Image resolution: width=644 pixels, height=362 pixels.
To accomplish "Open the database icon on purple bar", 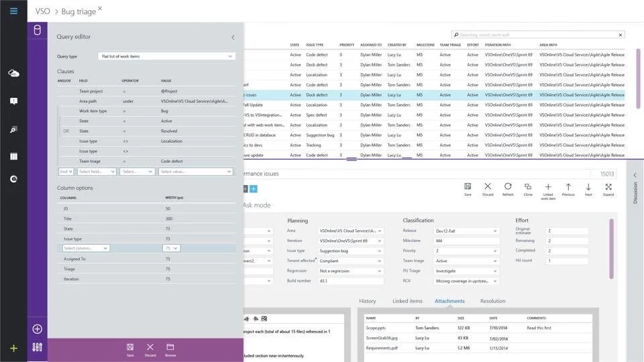I will click(38, 30).
